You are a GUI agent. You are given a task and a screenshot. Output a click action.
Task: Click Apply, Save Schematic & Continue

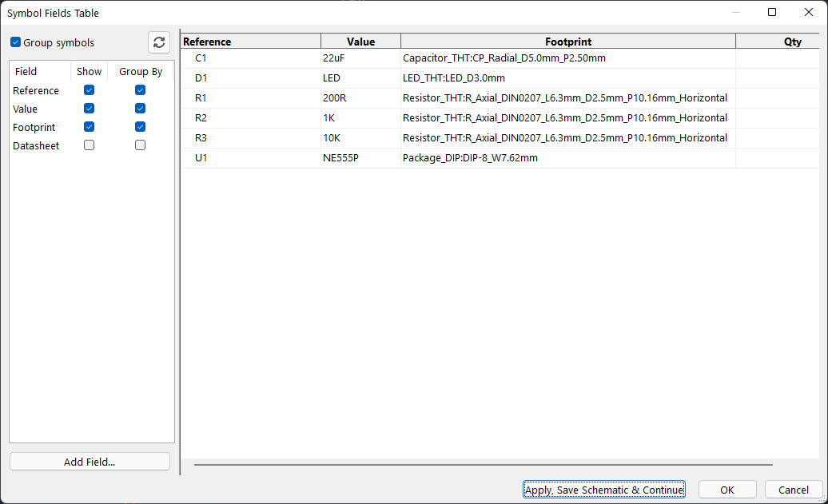(604, 490)
